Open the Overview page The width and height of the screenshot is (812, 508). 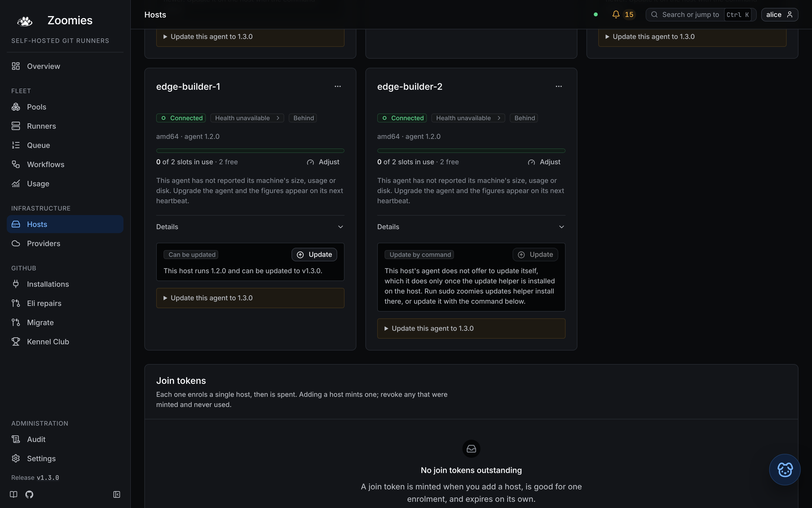click(65, 66)
